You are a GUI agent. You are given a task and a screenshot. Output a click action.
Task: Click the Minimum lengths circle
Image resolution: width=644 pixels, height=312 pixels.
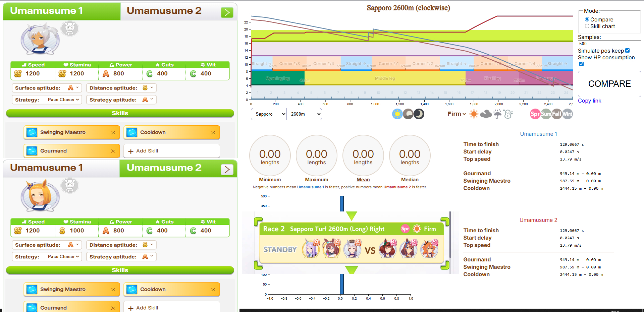pos(270,155)
